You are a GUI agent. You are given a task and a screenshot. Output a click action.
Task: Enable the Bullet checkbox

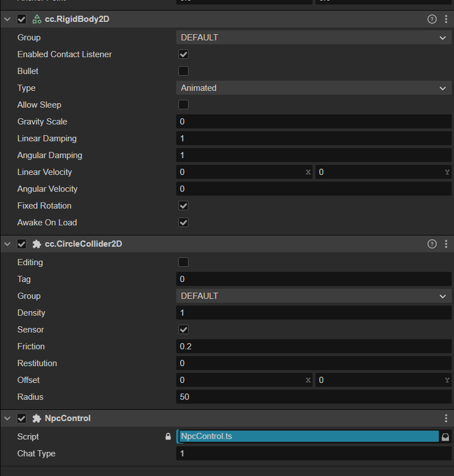coord(183,71)
